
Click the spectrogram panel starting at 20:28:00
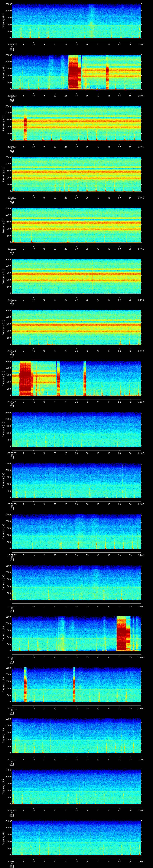tap(77, 327)
